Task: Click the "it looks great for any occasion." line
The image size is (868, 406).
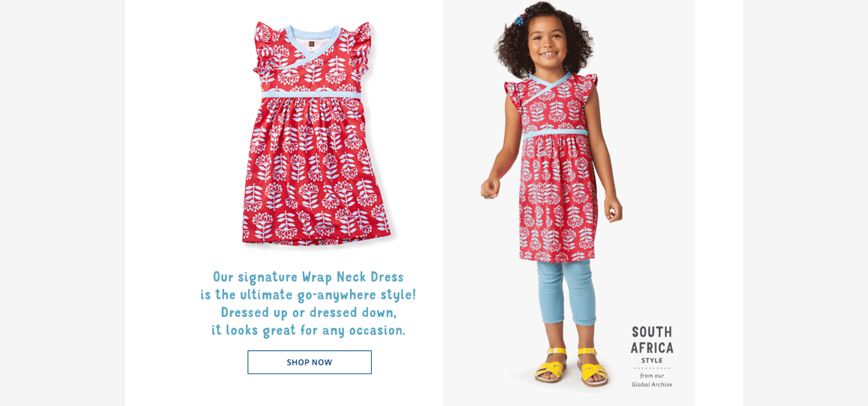Action: coord(308,331)
